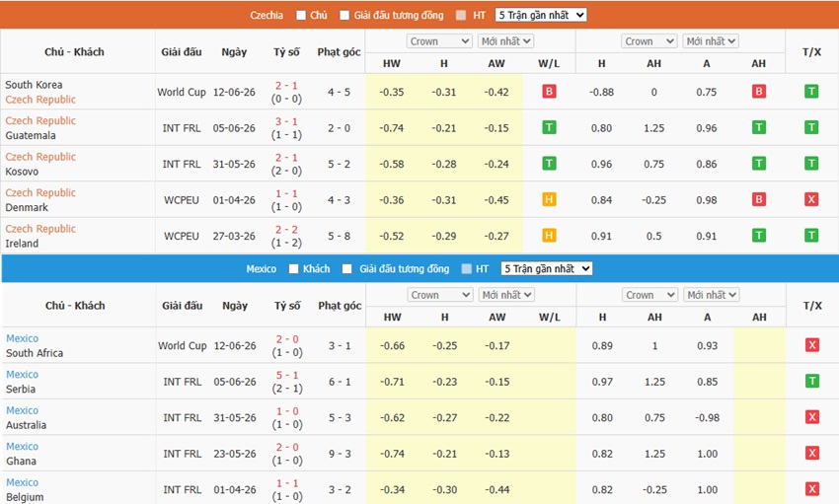Viewport: 839px width, 504px height.
Task: Open Czechia handicap Mới nhất dropdown
Action: pos(711,41)
